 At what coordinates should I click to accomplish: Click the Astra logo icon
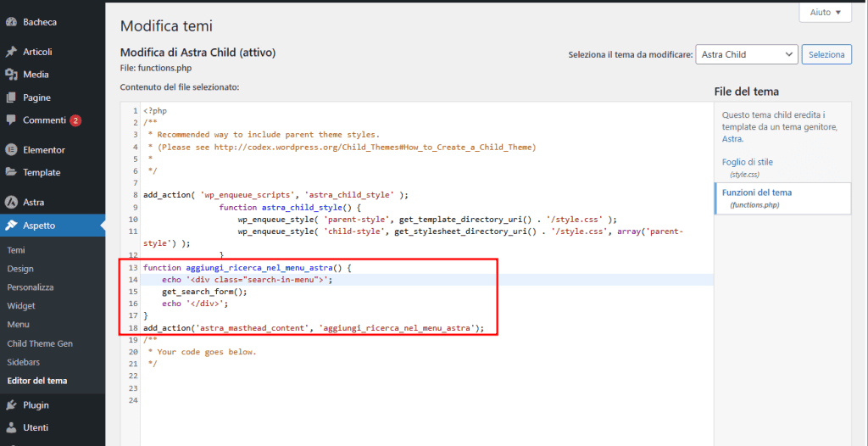10,202
